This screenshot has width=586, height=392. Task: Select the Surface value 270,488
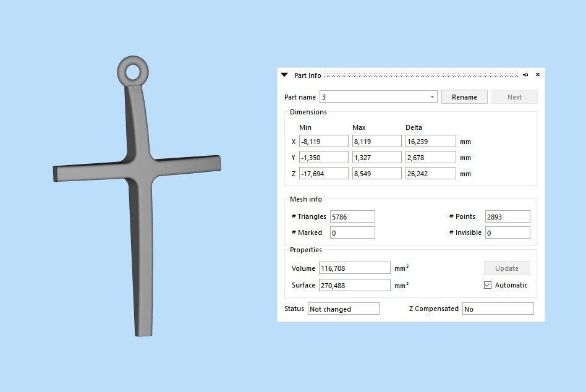pyautogui.click(x=355, y=285)
